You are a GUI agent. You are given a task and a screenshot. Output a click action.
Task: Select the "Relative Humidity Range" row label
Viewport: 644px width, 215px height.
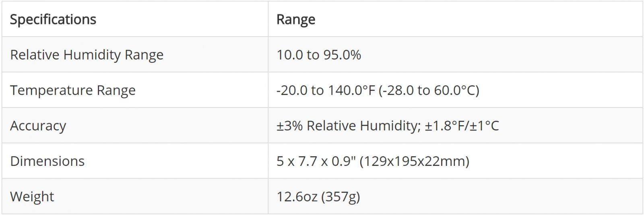[87, 55]
